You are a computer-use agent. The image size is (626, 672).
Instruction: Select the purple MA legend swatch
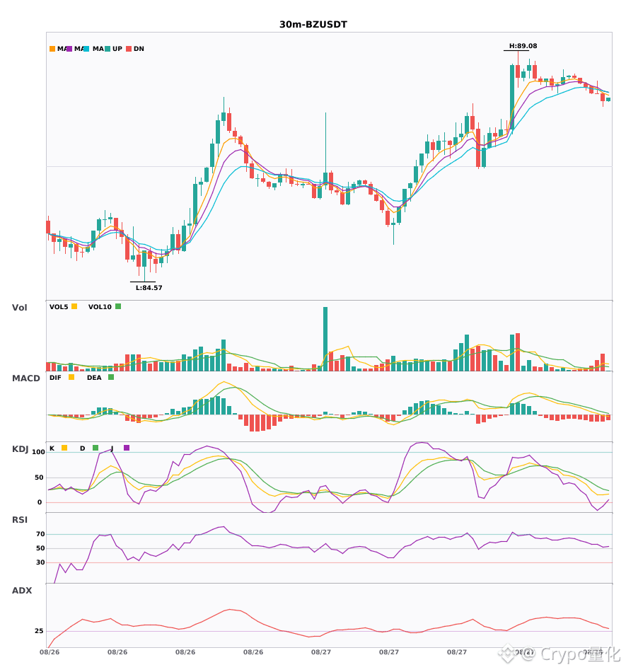(x=69, y=49)
